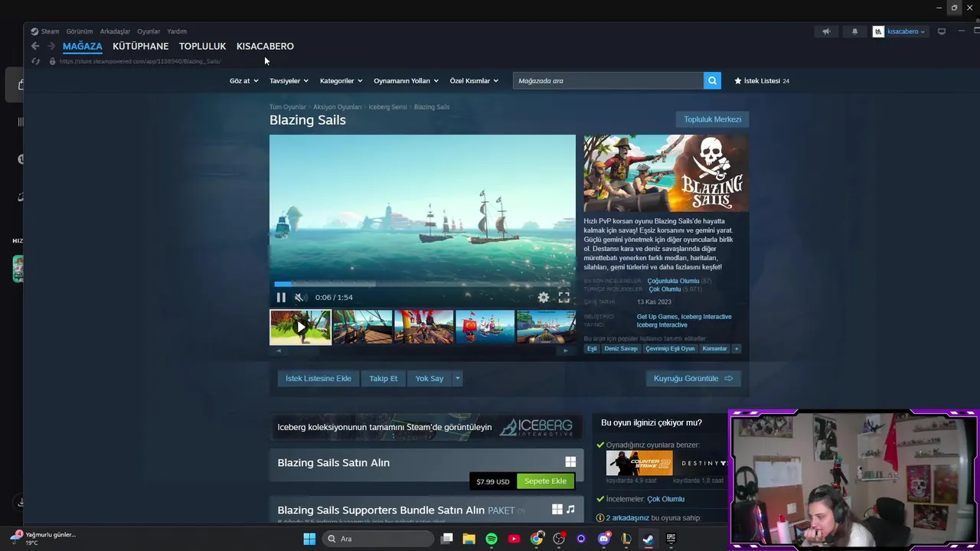Click the forward navigation arrow in Steam

(51, 46)
